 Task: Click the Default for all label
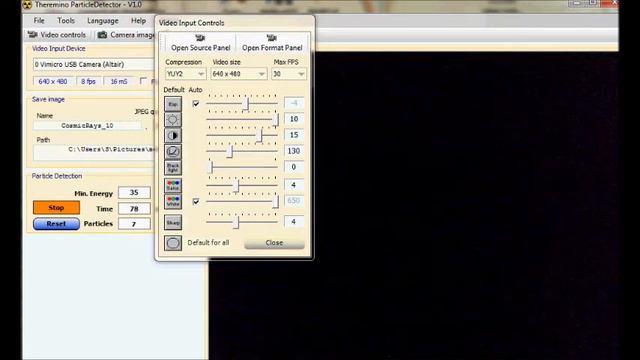point(208,242)
